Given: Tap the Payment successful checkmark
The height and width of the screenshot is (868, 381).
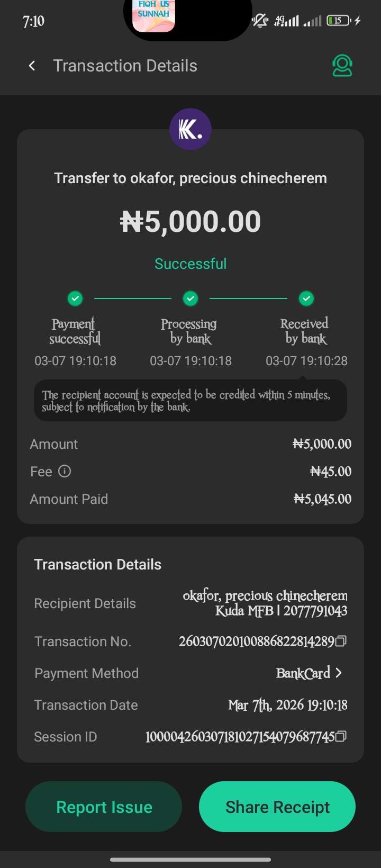Looking at the screenshot, I should [x=75, y=299].
